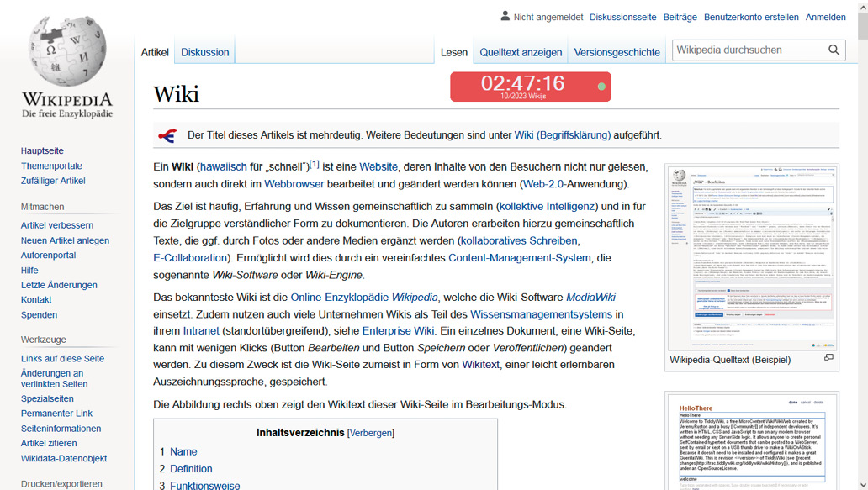Enlarge the Wikipedia-Quelltext image via icon

coord(828,358)
